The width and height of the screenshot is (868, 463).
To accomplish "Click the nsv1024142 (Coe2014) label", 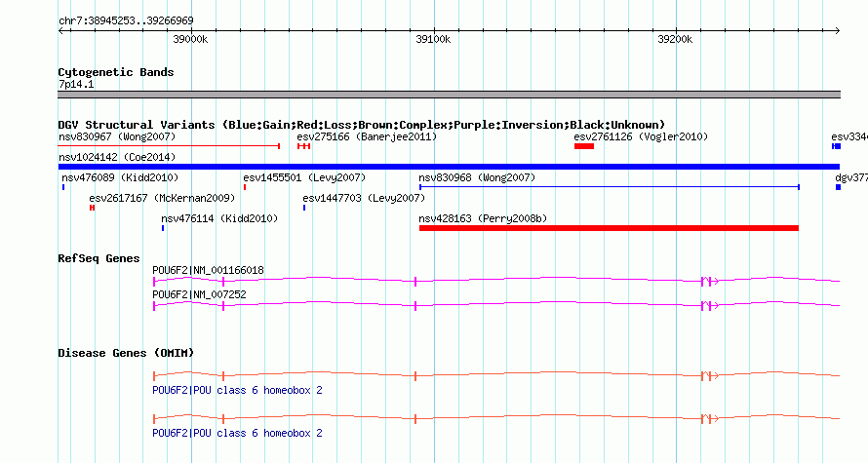I will (x=117, y=157).
